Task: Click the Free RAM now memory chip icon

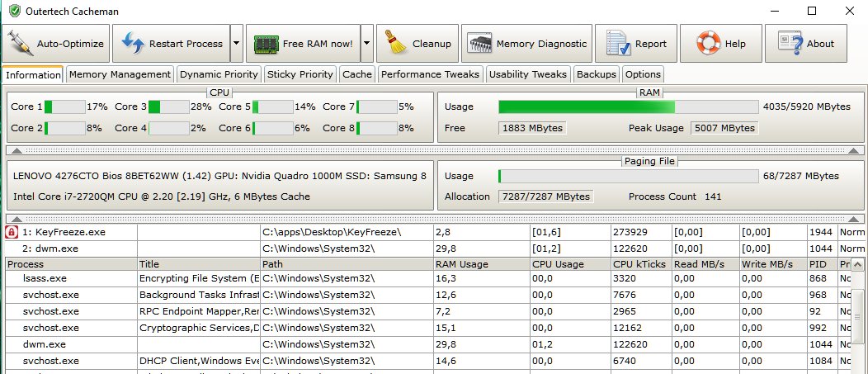Action: coord(266,44)
